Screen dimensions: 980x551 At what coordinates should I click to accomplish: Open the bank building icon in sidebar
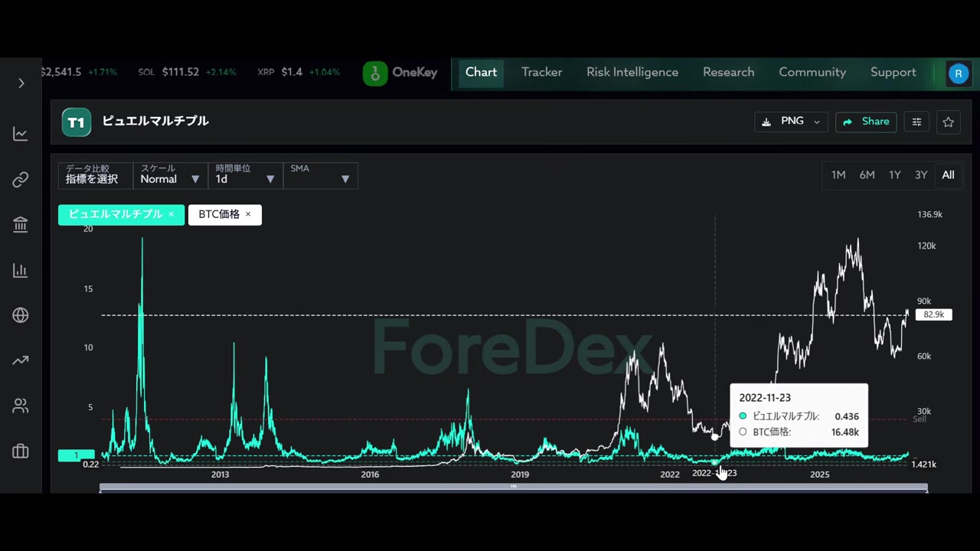coord(21,225)
